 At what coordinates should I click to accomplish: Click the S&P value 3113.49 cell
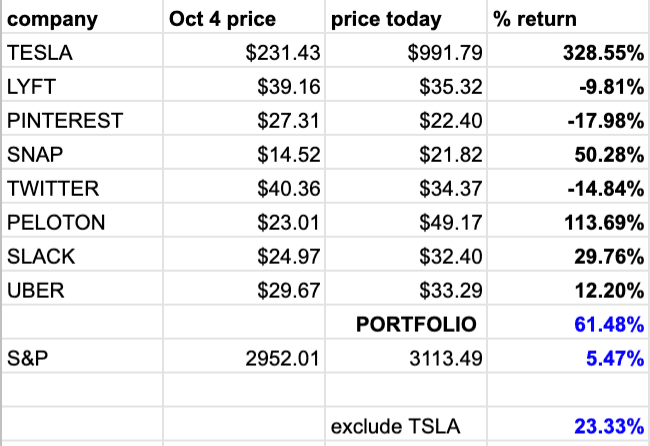pyautogui.click(x=406, y=356)
